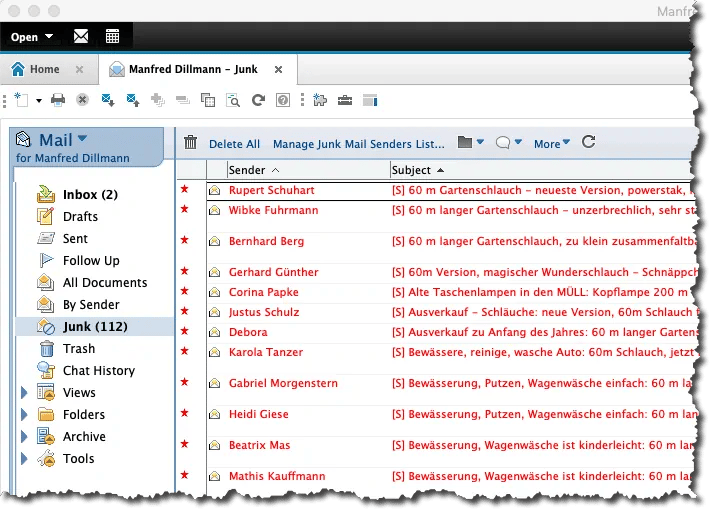The height and width of the screenshot is (510, 710).
Task: Click the trash can icon beside Delete All
Action: click(x=190, y=143)
